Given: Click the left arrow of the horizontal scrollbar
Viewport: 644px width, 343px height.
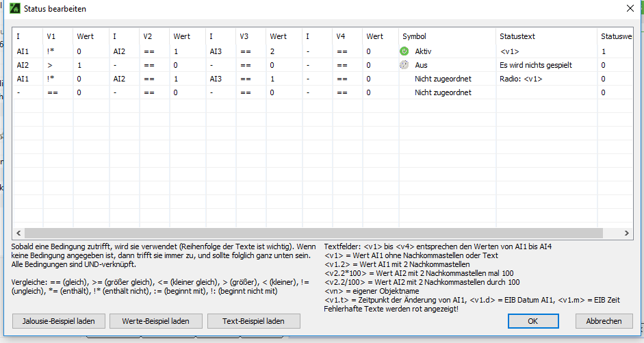Looking at the screenshot, I should point(18,233).
